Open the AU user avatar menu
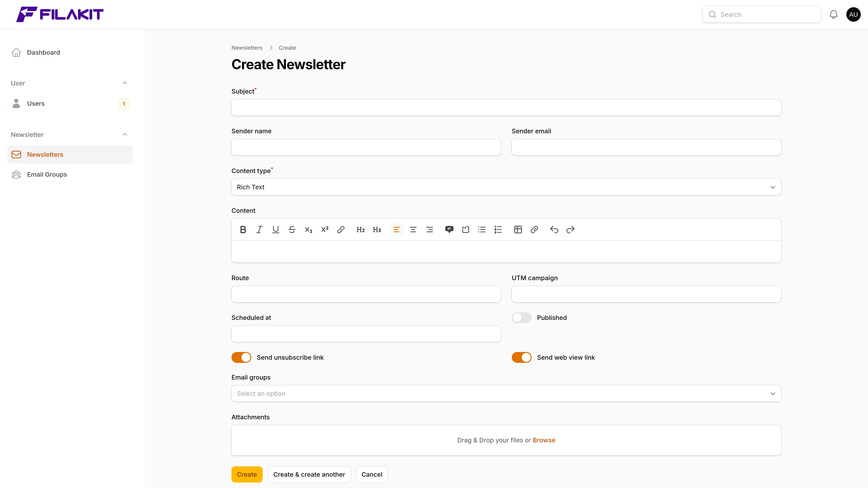This screenshot has width=868, height=488. tap(853, 14)
